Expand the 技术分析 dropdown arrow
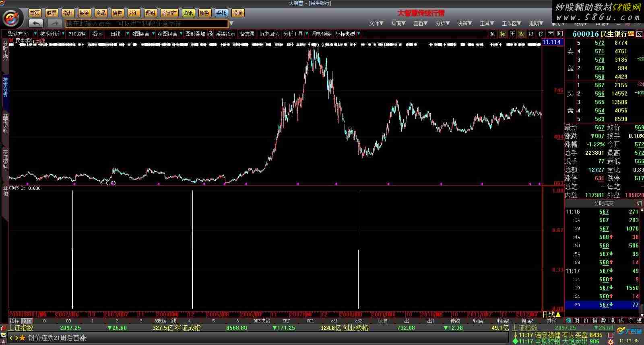The image size is (644, 345). click(63, 34)
